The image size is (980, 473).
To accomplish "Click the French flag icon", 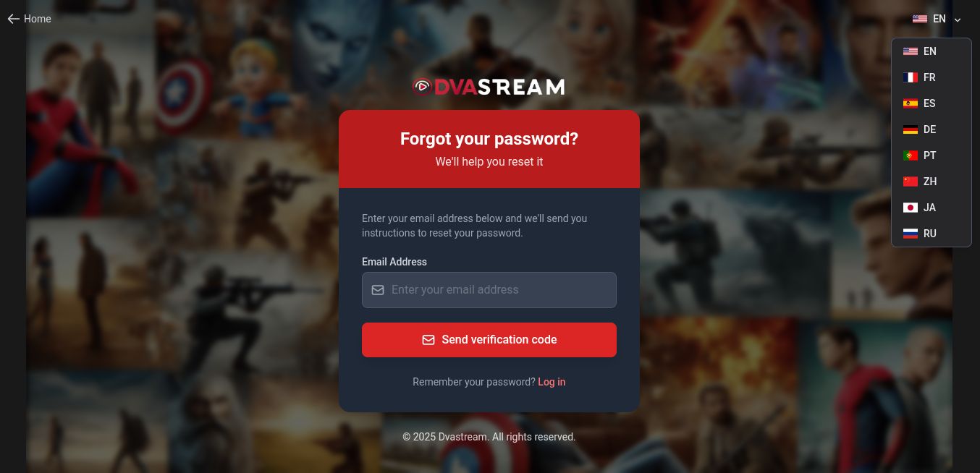I will point(911,77).
